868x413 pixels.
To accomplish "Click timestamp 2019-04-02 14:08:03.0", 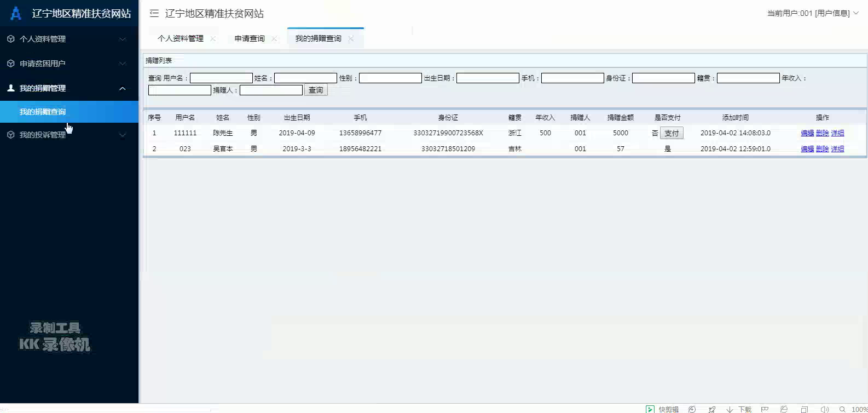I will pos(735,133).
